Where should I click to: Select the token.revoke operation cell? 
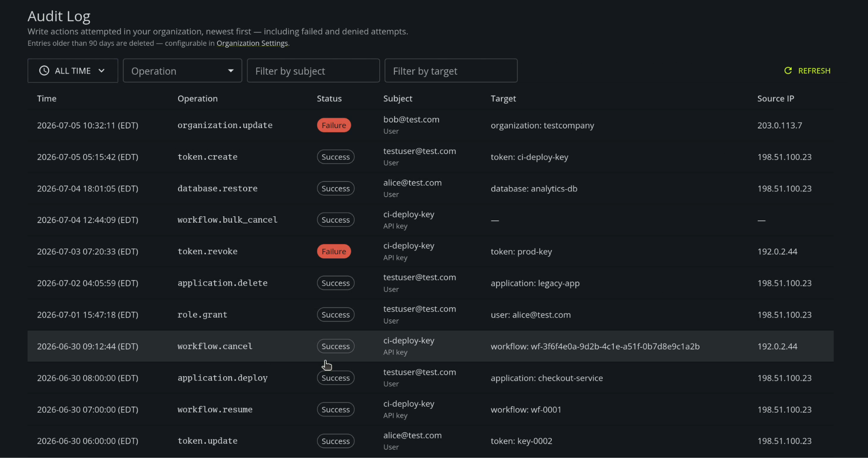[x=208, y=251]
